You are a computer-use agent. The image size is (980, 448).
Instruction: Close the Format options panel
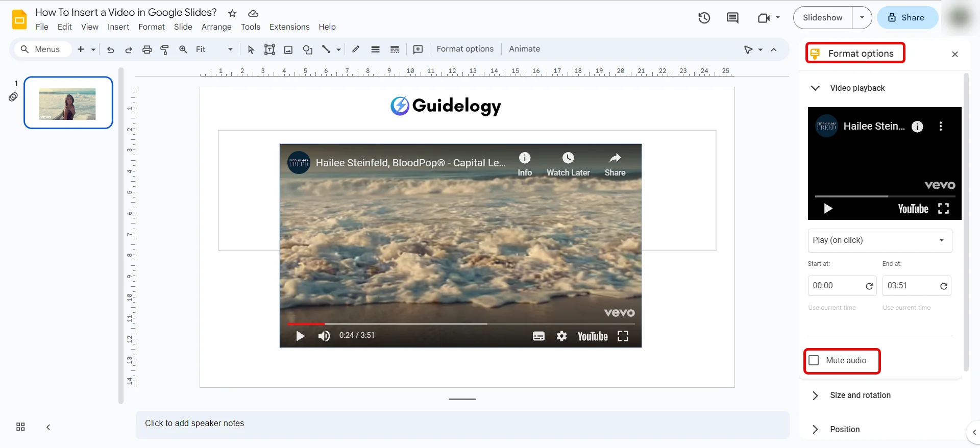pyautogui.click(x=955, y=54)
